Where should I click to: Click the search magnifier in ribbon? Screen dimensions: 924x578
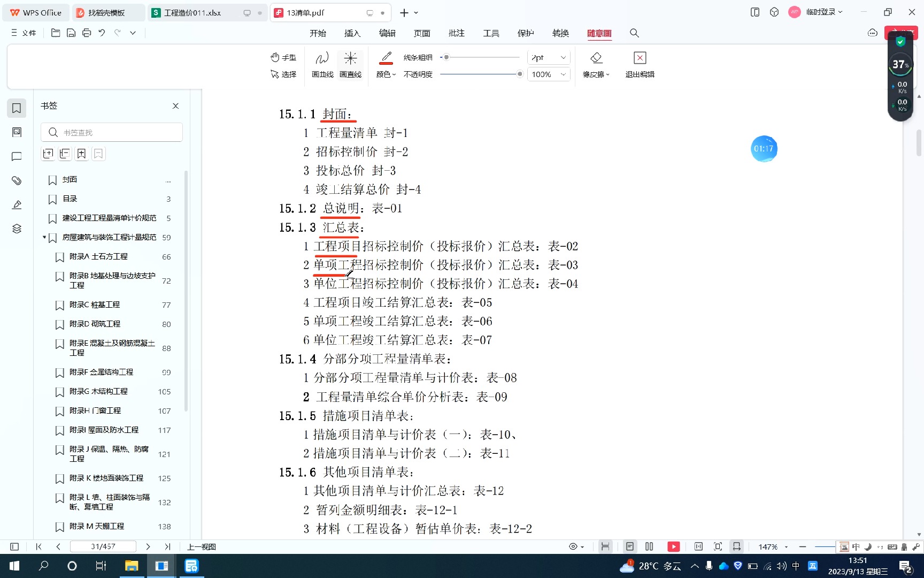634,33
